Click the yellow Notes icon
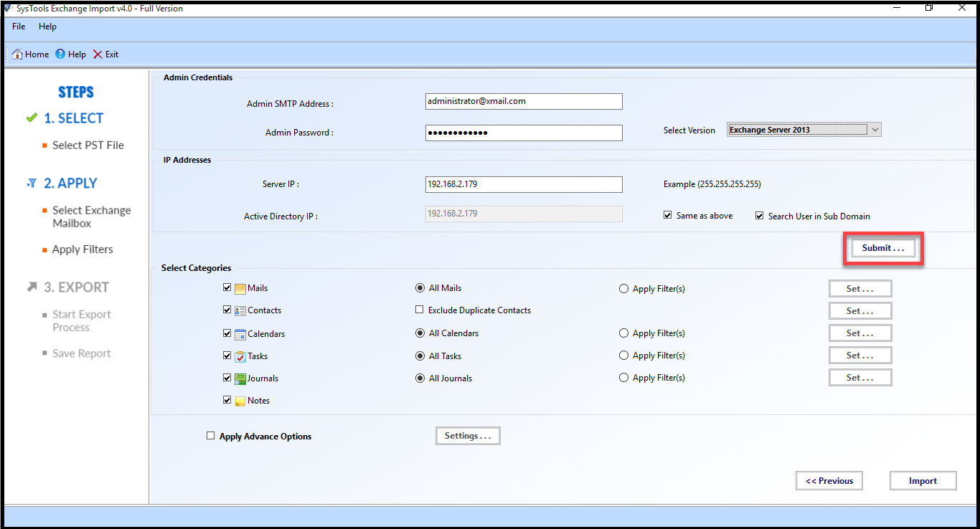 [x=240, y=401]
